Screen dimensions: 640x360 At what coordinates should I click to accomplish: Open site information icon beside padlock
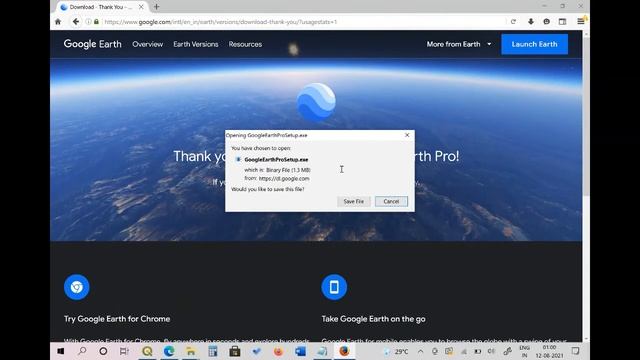tap(88, 22)
